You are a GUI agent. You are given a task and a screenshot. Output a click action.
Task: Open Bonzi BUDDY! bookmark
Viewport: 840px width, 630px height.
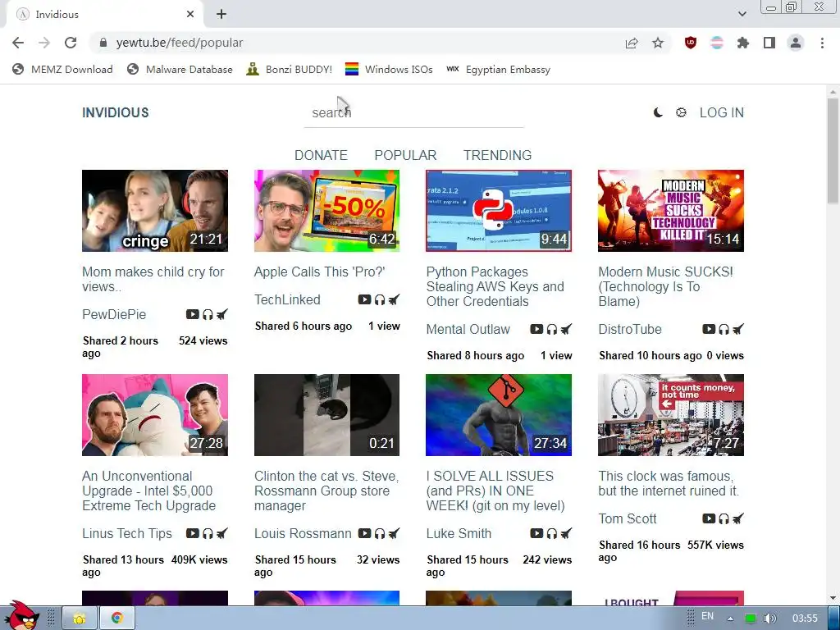coord(290,69)
